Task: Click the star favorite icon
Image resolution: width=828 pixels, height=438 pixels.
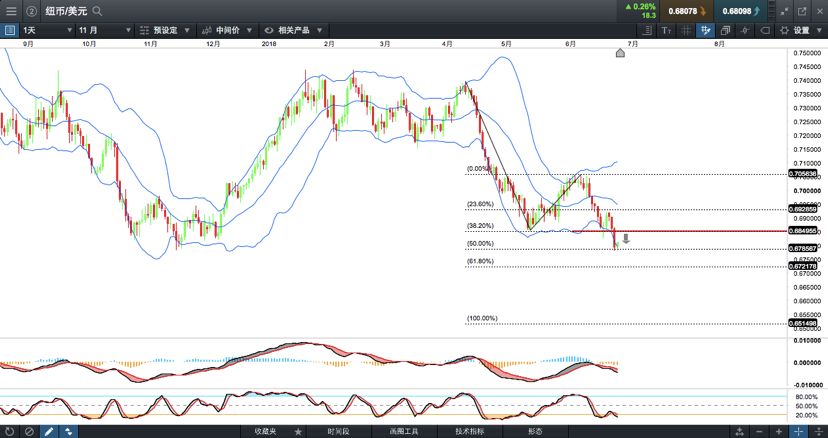Action: point(298,432)
